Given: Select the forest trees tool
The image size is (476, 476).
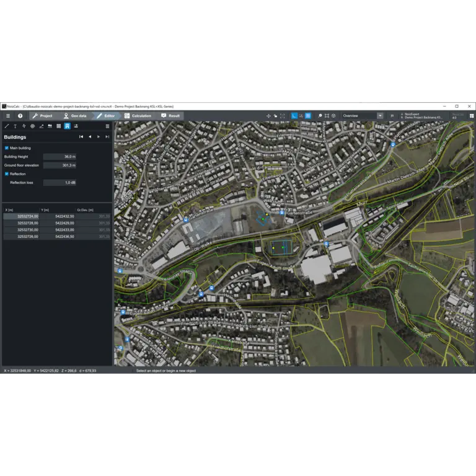Looking at the screenshot, I should point(50,126).
